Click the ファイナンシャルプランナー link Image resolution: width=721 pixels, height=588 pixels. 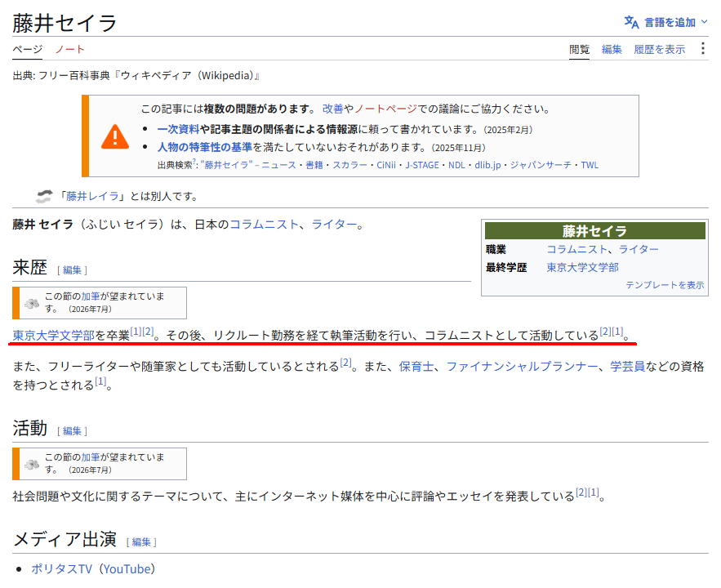522,367
